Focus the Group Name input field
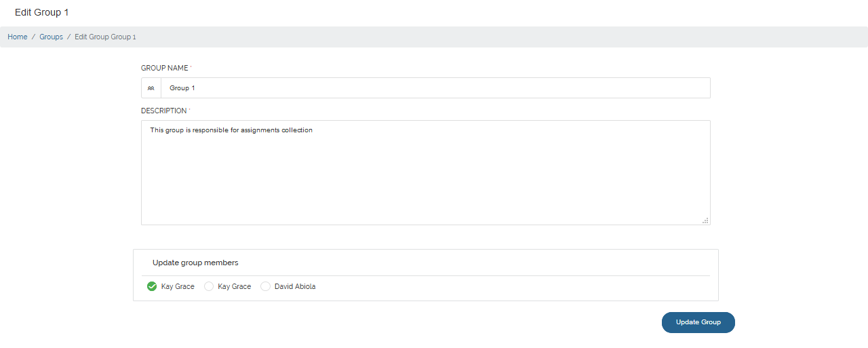Viewport: 868px width, 348px height. coord(435,88)
